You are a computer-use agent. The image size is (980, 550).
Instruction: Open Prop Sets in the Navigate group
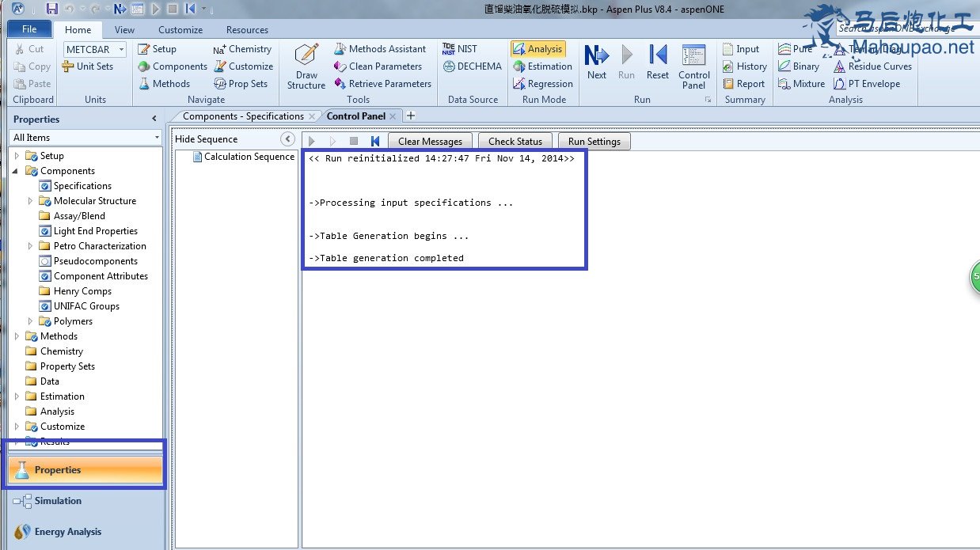(241, 84)
